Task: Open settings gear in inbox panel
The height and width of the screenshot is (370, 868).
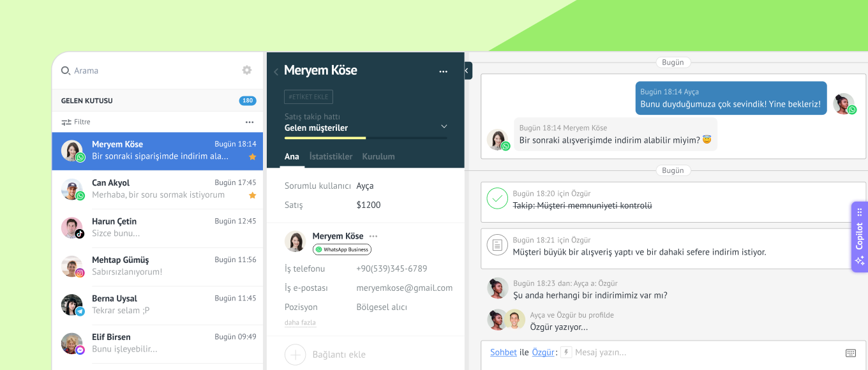Action: [x=247, y=70]
